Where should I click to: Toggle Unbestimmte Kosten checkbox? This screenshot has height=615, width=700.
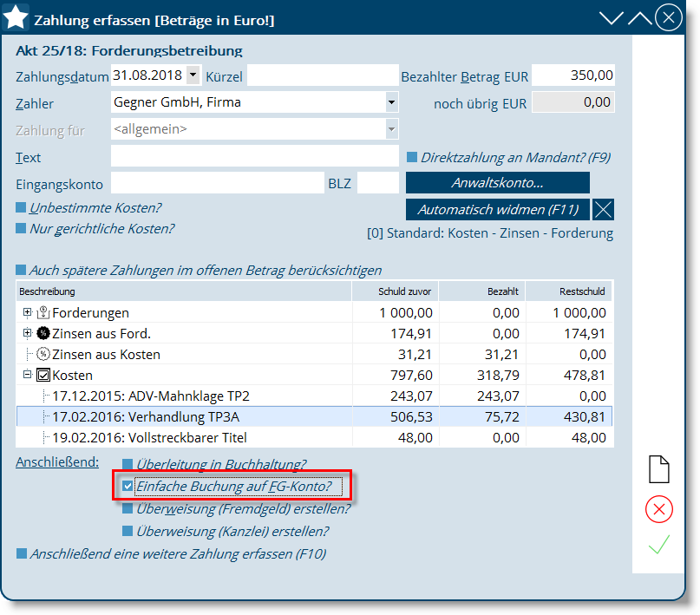22,208
